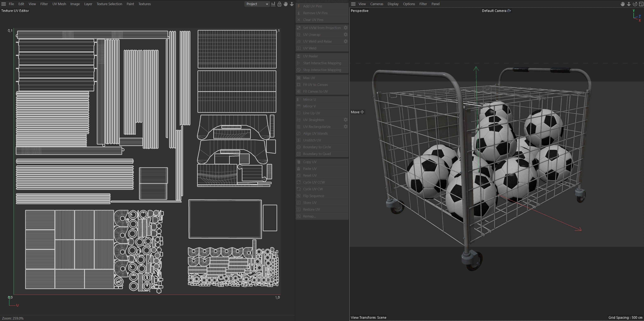This screenshot has width=644, height=321.
Task: Click the UV Weld and Relax command
Action: pos(317,41)
